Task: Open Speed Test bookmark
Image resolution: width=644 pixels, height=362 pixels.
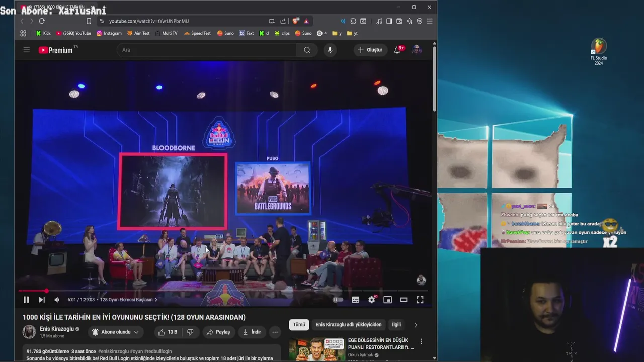Action: tap(197, 33)
